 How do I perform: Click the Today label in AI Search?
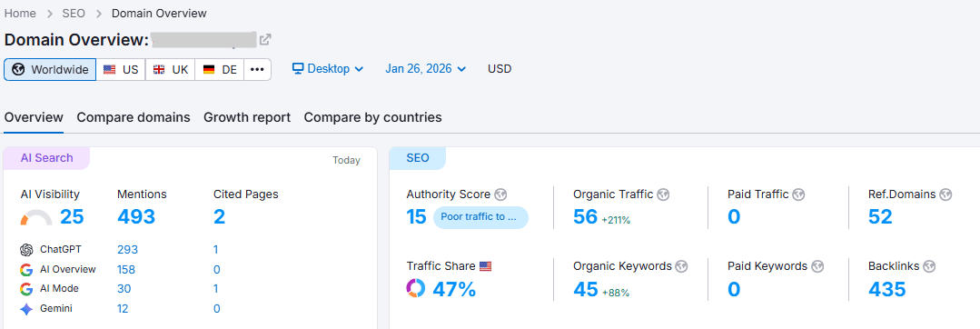[346, 161]
